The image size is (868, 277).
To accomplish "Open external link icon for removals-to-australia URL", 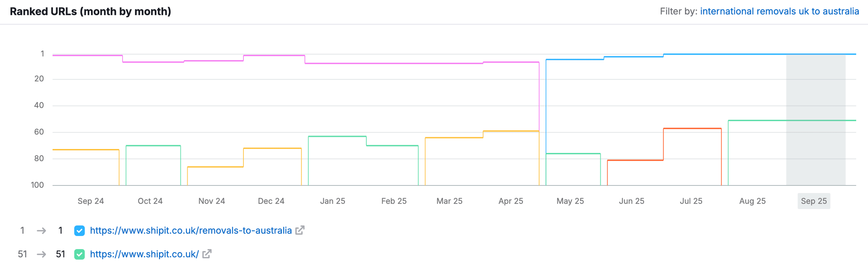I will 300,230.
